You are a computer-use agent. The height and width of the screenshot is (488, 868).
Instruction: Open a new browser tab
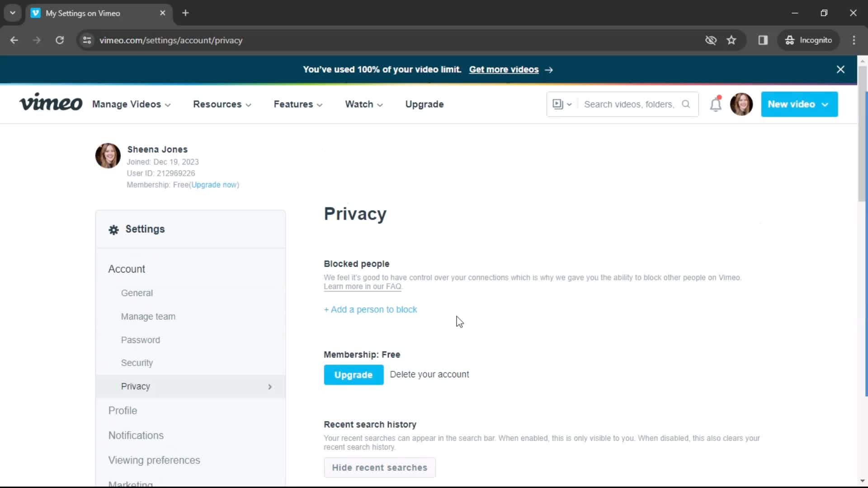click(x=185, y=13)
